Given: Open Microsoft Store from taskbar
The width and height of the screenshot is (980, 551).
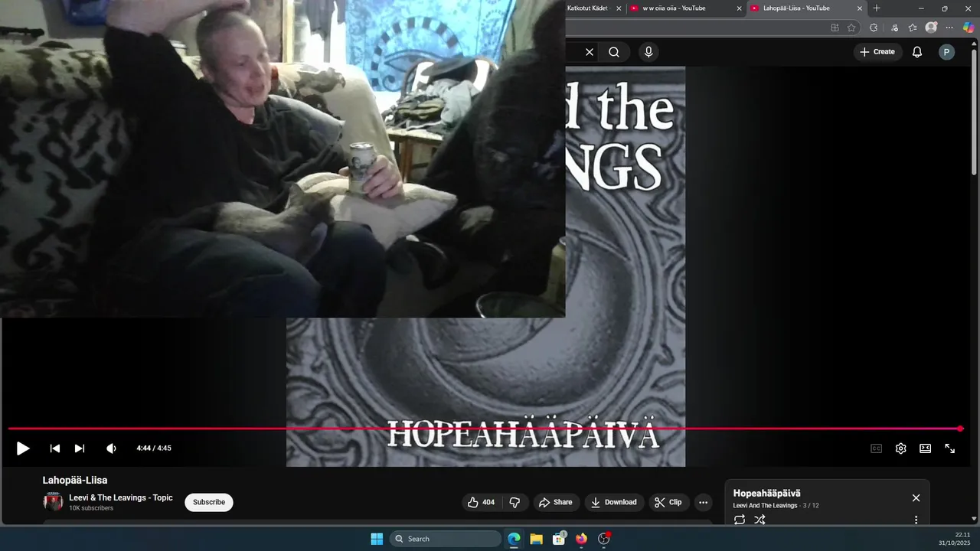Looking at the screenshot, I should [559, 539].
